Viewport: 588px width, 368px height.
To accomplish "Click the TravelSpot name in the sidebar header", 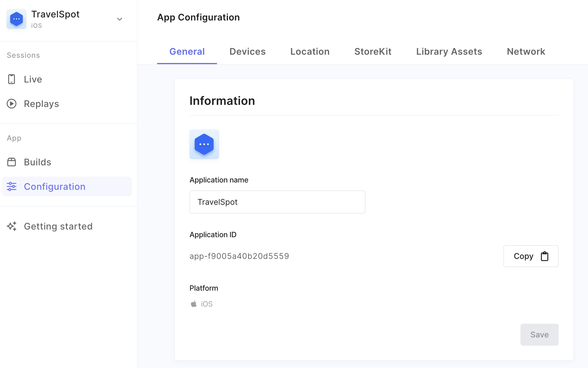I will [x=55, y=14].
